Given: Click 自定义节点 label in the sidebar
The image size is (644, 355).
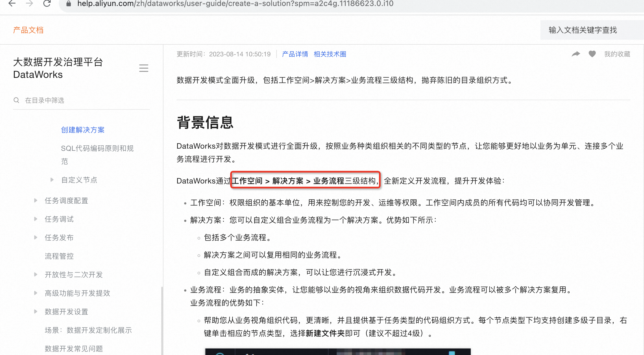Looking at the screenshot, I should click(x=79, y=180).
